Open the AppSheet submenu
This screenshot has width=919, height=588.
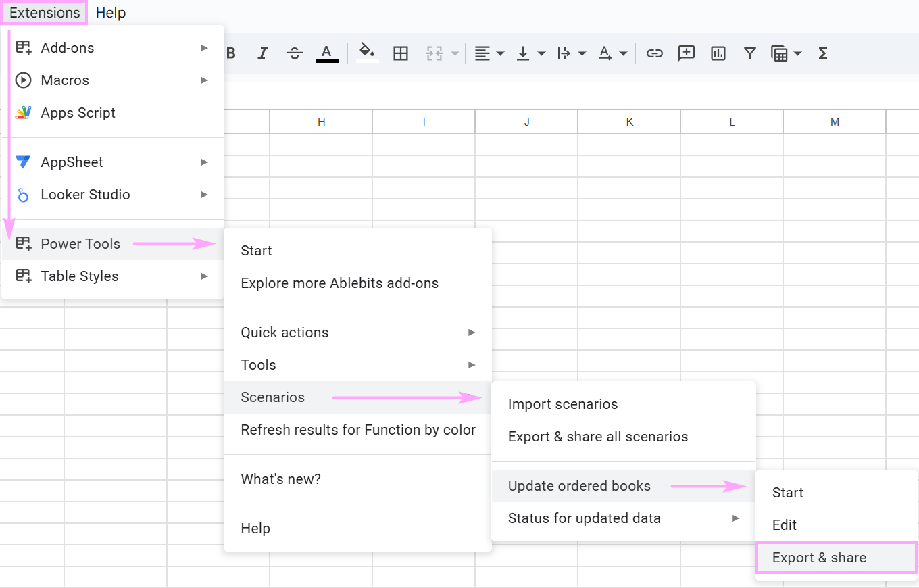[113, 162]
